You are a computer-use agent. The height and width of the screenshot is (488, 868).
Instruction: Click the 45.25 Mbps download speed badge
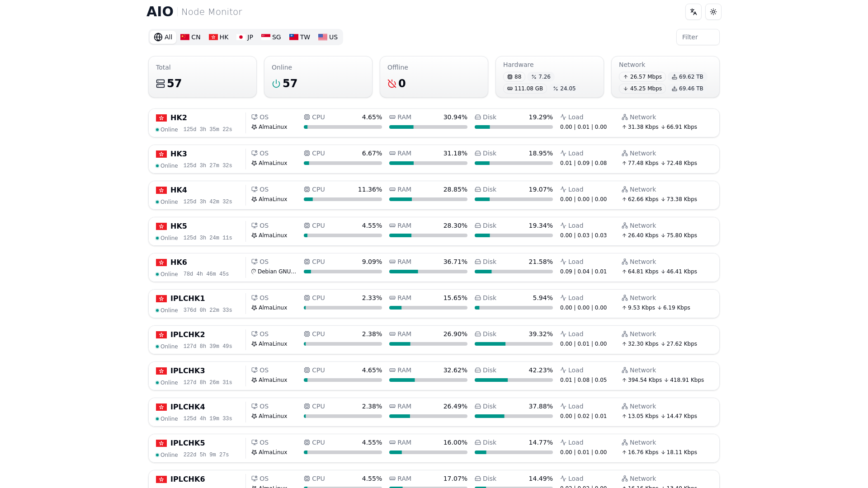642,89
